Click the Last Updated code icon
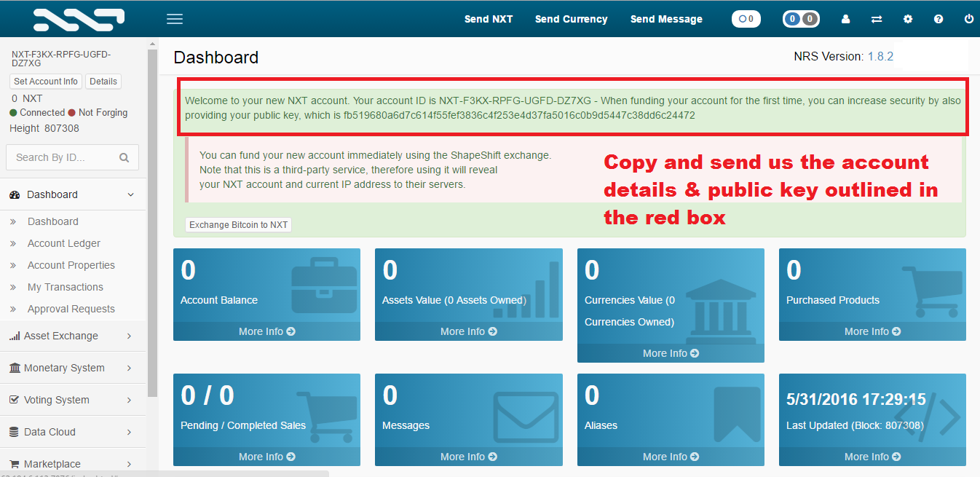Viewport: 980px width, 477px height. [928, 417]
